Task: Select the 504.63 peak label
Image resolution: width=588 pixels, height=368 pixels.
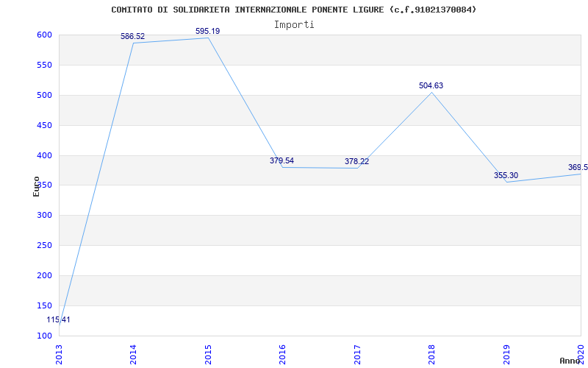Action: point(431,85)
